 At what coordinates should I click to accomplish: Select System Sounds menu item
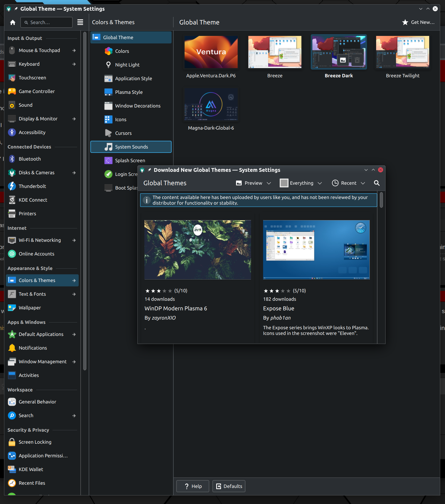(x=131, y=147)
